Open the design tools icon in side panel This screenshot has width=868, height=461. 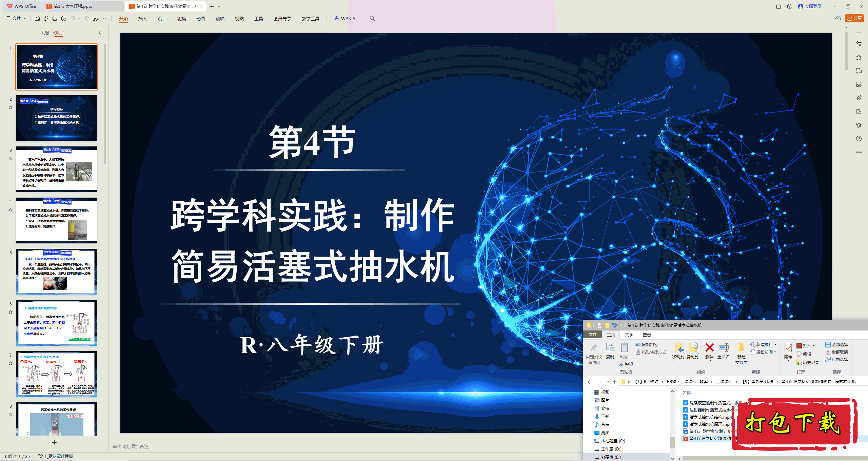point(859,98)
